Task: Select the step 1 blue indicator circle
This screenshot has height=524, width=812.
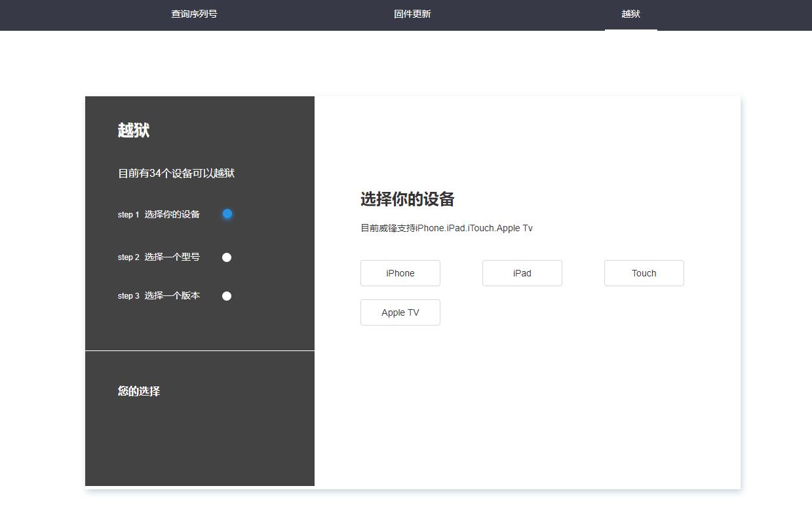Action: (227, 214)
